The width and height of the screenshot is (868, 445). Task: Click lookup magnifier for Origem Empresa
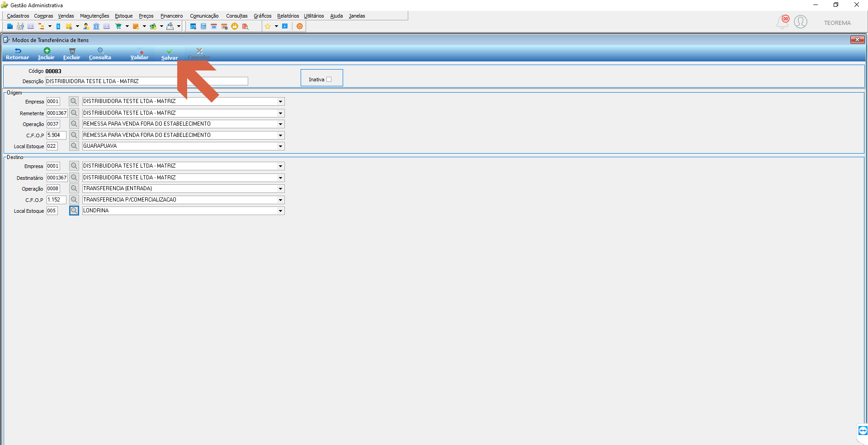[74, 101]
